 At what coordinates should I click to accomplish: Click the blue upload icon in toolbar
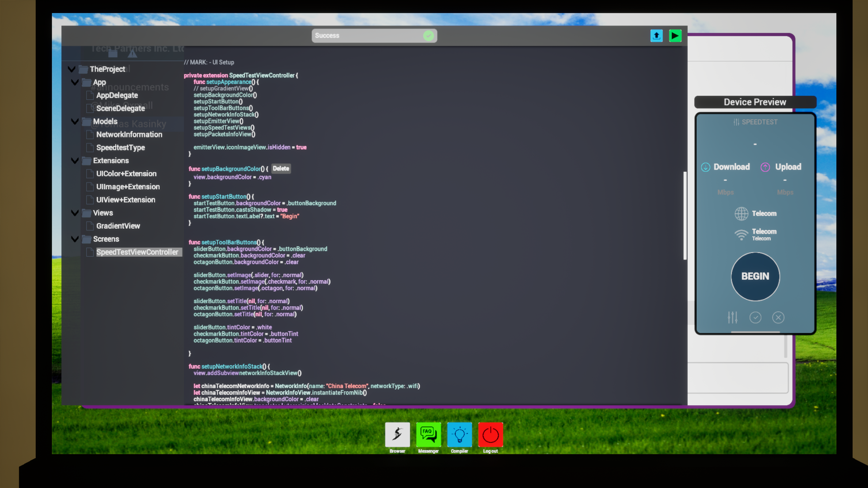point(656,36)
